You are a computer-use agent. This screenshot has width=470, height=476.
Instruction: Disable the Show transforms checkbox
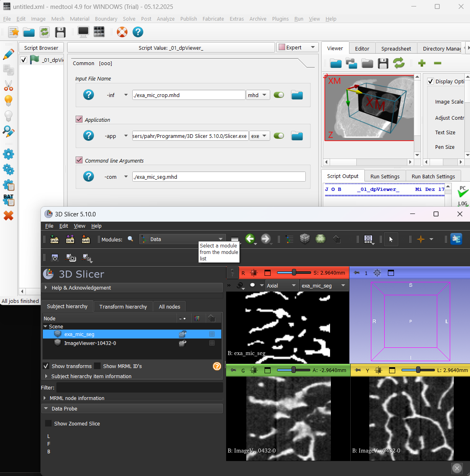click(46, 366)
